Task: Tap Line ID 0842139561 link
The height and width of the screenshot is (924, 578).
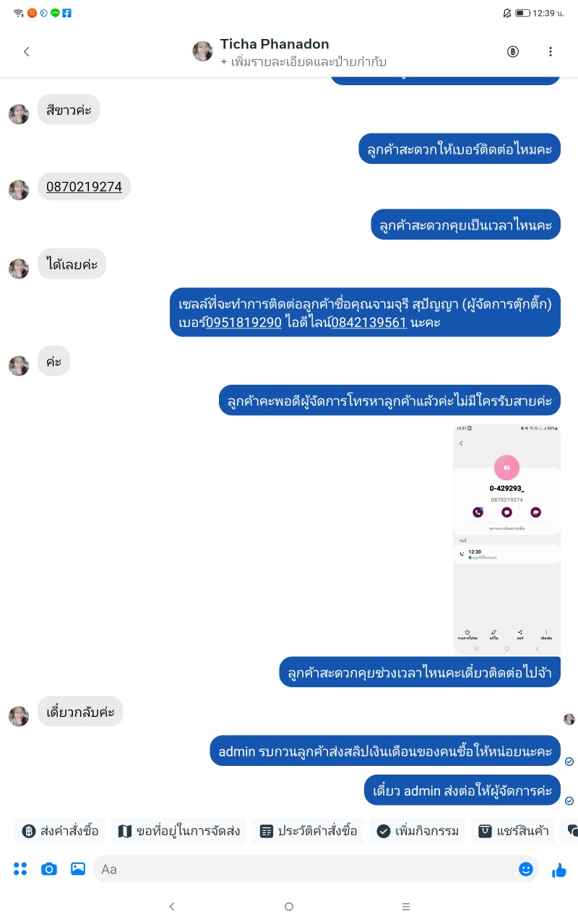Action: point(368,323)
